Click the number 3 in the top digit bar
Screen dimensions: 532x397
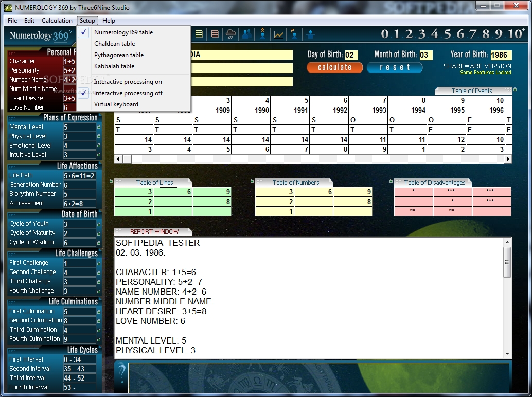point(421,34)
